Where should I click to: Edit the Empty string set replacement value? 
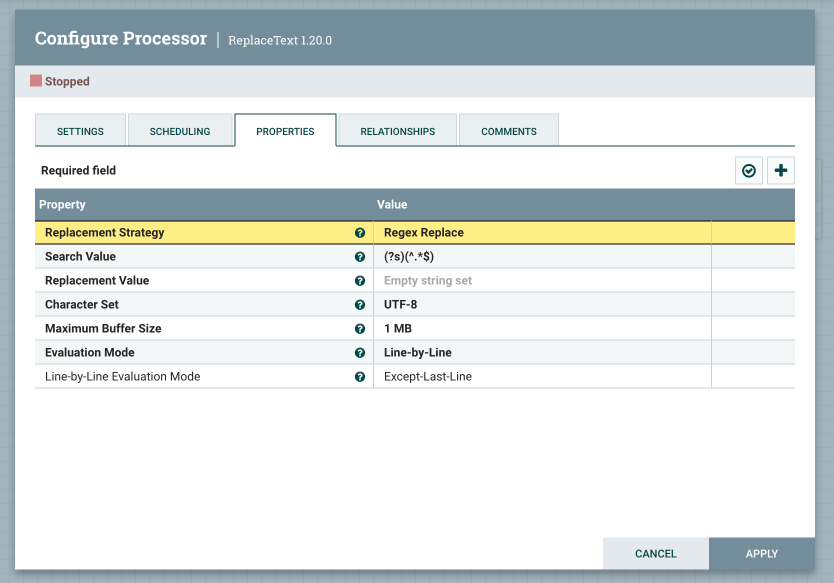pyautogui.click(x=542, y=280)
